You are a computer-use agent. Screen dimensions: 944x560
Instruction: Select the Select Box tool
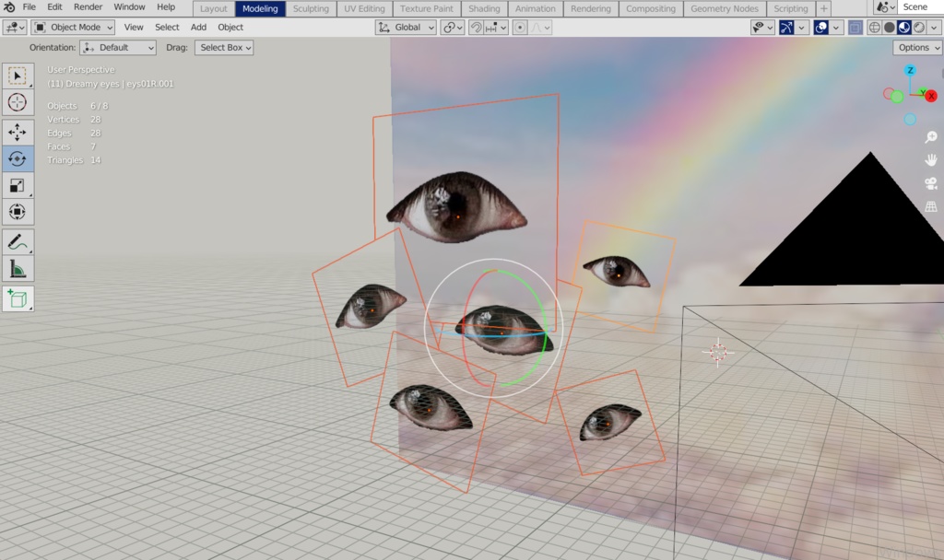point(18,76)
